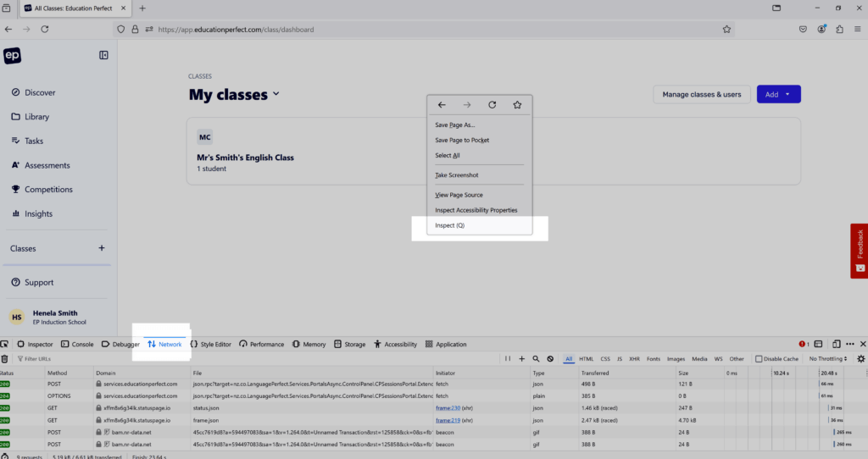Open network settings gear in DevTools
The image size is (868, 459).
861,359
